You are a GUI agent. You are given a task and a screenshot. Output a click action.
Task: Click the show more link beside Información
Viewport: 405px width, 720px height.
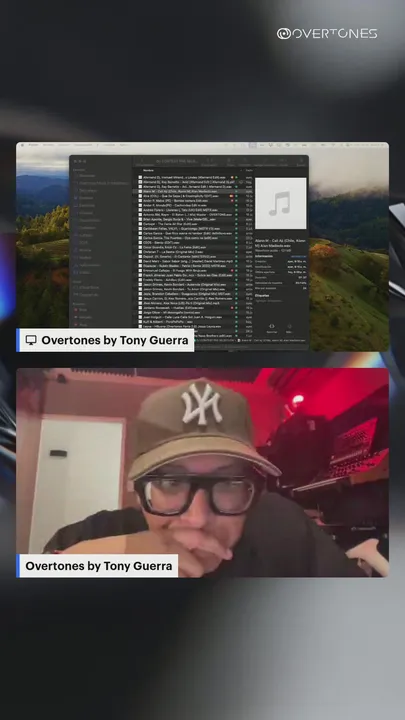[x=299, y=256]
